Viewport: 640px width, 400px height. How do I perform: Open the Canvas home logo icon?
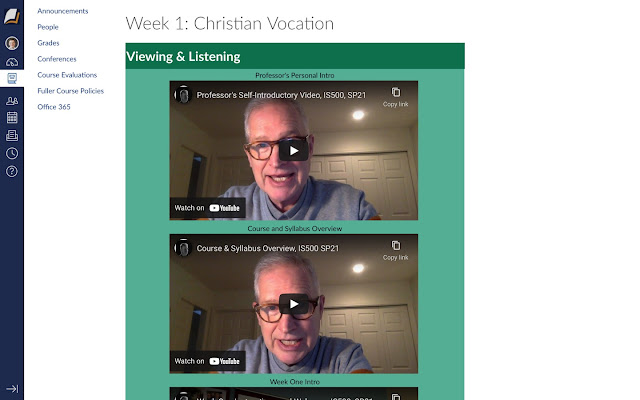(x=12, y=17)
